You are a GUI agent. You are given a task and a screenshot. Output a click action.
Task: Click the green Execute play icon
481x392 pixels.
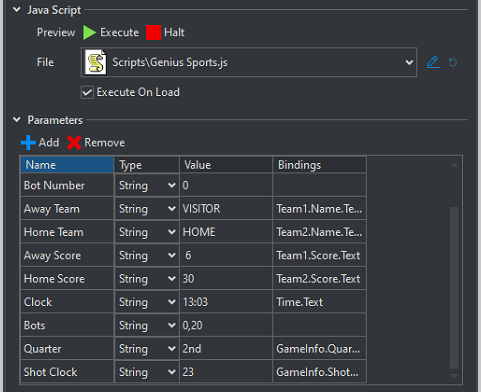[89, 33]
